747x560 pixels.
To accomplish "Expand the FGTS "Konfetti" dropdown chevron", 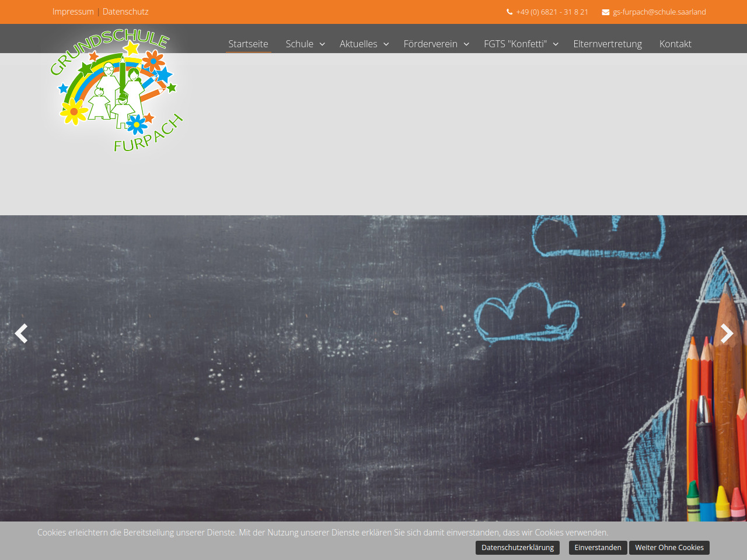I will [x=556, y=44].
